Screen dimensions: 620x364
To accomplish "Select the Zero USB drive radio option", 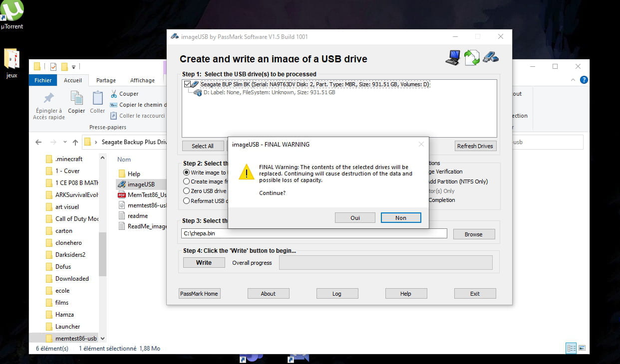I will 187,191.
